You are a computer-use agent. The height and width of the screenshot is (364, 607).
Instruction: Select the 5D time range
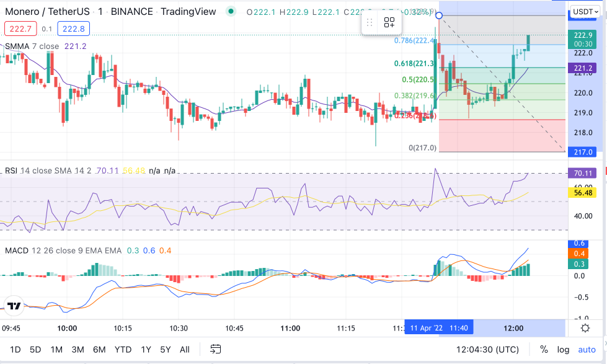click(x=35, y=350)
